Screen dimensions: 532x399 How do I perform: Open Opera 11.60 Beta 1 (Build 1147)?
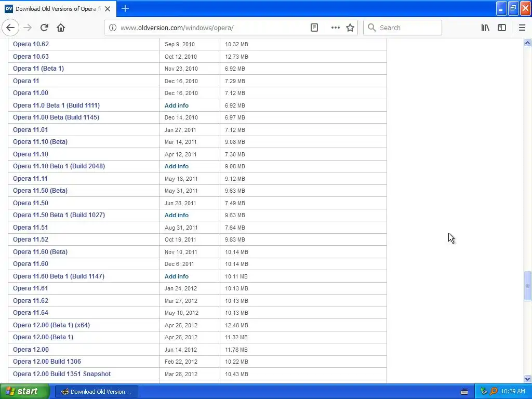(x=59, y=276)
